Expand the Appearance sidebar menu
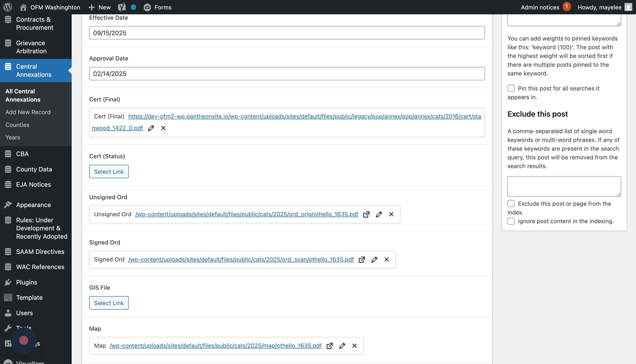The height and width of the screenshot is (364, 636). coord(33,205)
